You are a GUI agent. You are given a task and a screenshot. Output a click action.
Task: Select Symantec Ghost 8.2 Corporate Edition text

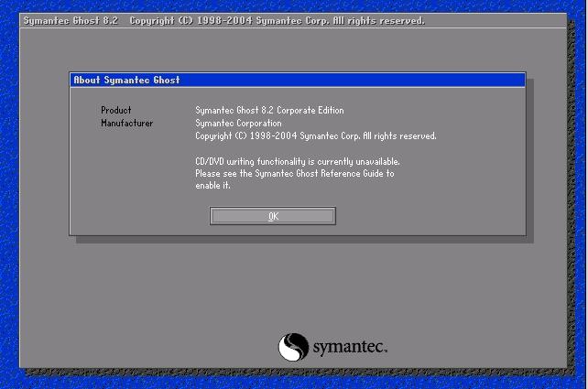(x=269, y=111)
